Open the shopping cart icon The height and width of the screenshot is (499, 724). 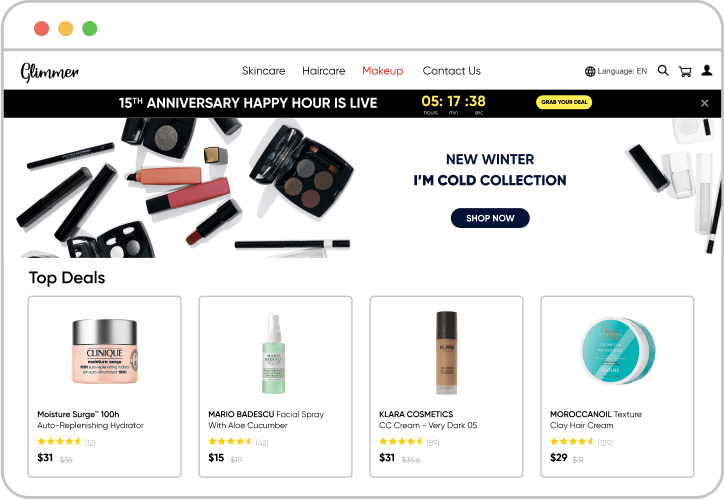685,71
